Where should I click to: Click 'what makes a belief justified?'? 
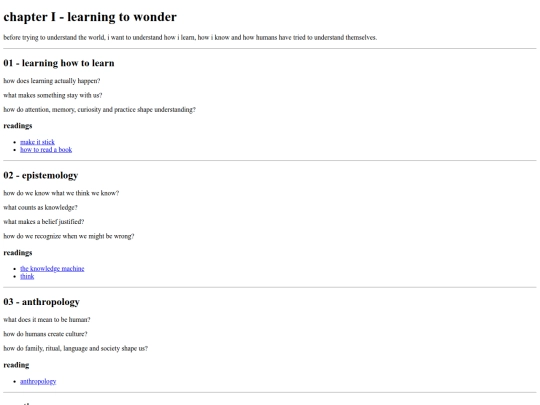pyautogui.click(x=44, y=222)
